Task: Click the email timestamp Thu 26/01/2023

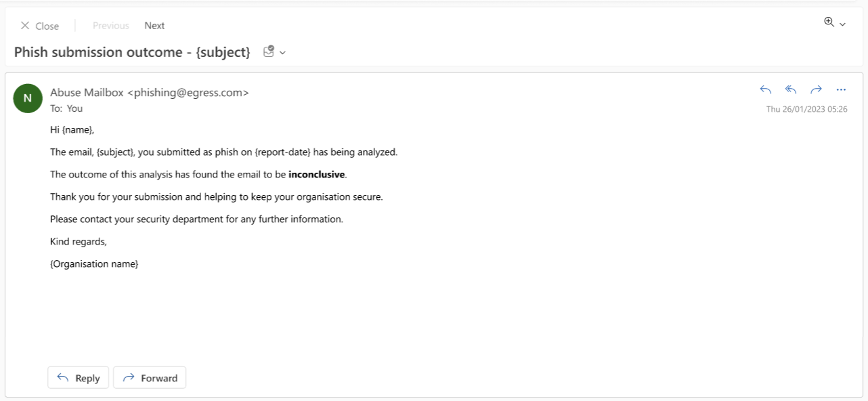Action: click(806, 108)
